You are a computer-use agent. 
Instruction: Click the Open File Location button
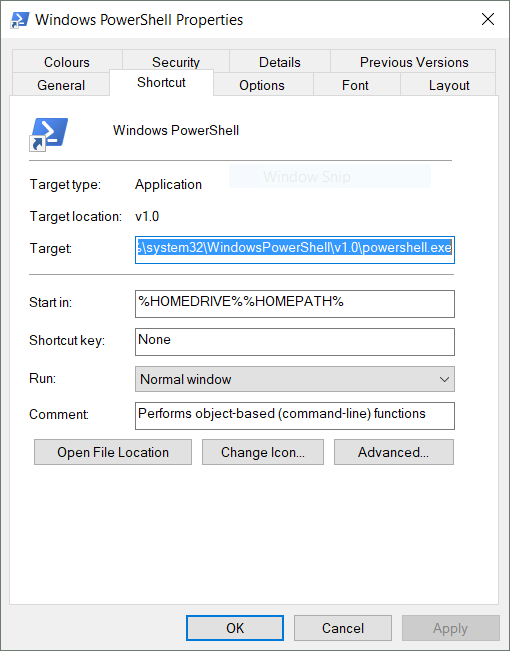click(113, 452)
